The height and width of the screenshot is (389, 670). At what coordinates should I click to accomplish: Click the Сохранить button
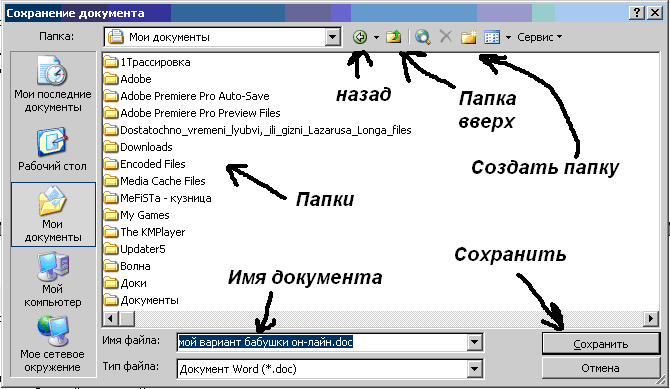(x=601, y=344)
